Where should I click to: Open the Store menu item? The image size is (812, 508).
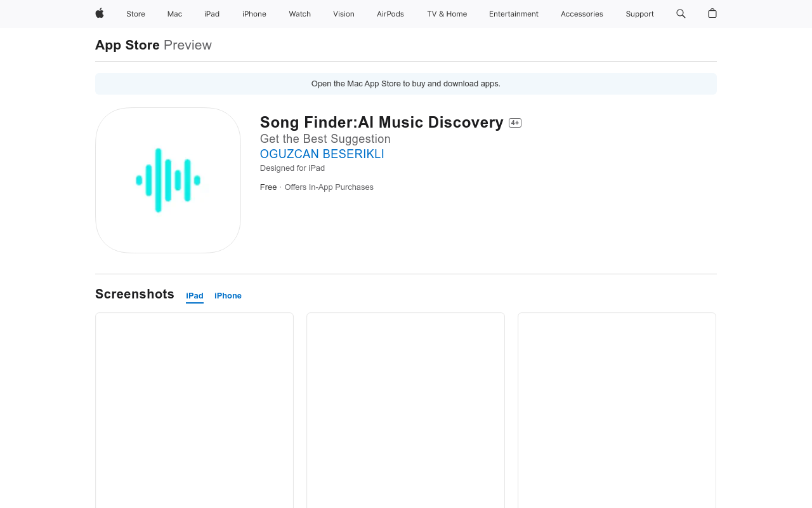pyautogui.click(x=136, y=14)
